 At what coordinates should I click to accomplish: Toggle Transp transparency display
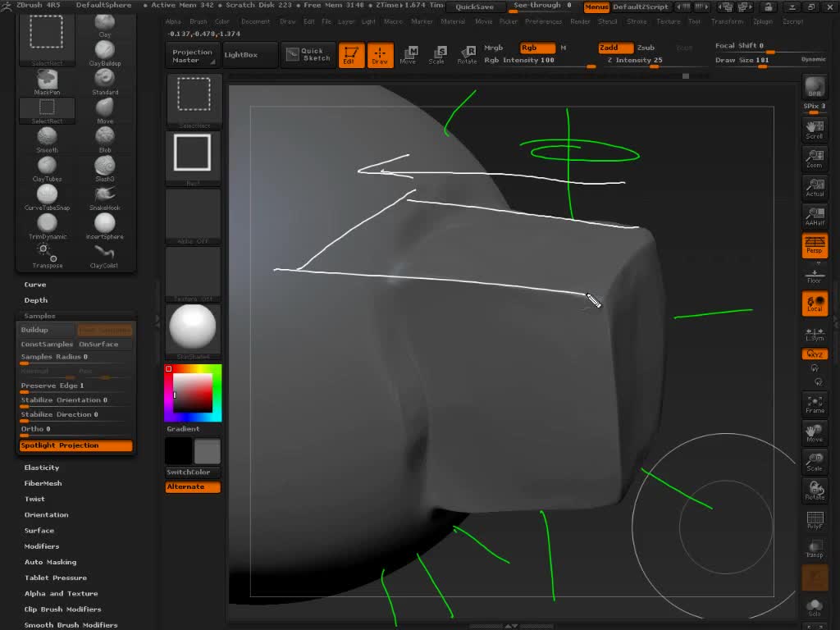815,549
